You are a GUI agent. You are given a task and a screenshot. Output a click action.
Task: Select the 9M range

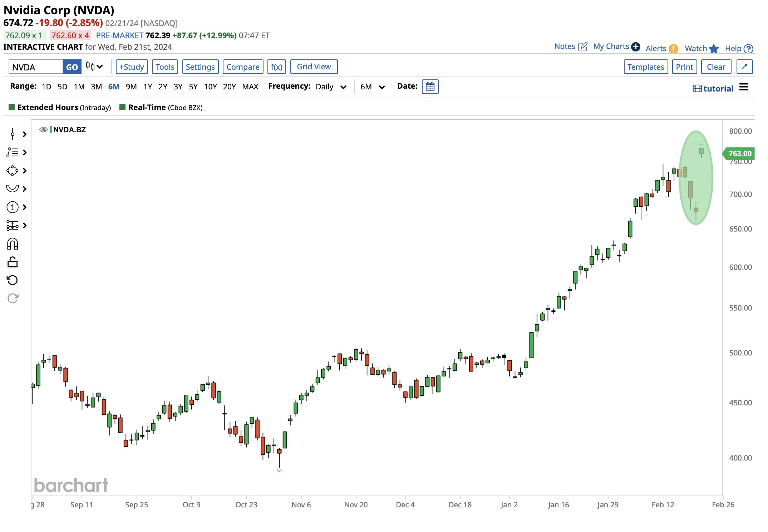click(x=131, y=87)
